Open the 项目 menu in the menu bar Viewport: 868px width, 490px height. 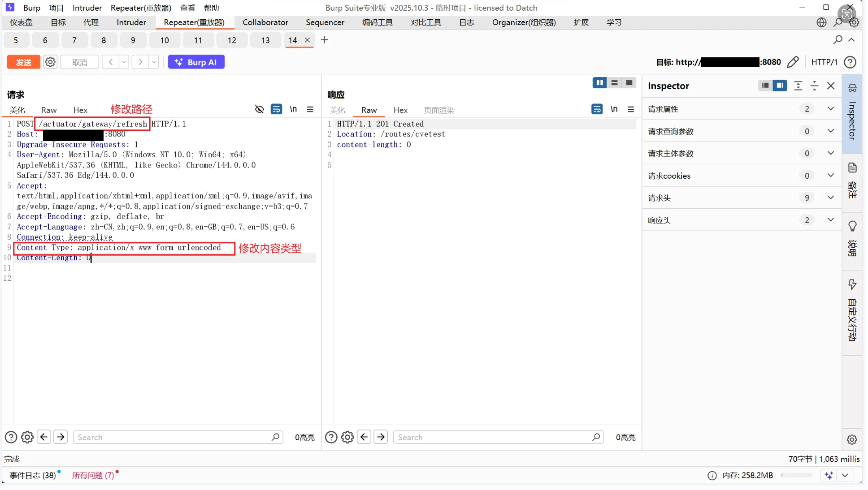point(56,8)
